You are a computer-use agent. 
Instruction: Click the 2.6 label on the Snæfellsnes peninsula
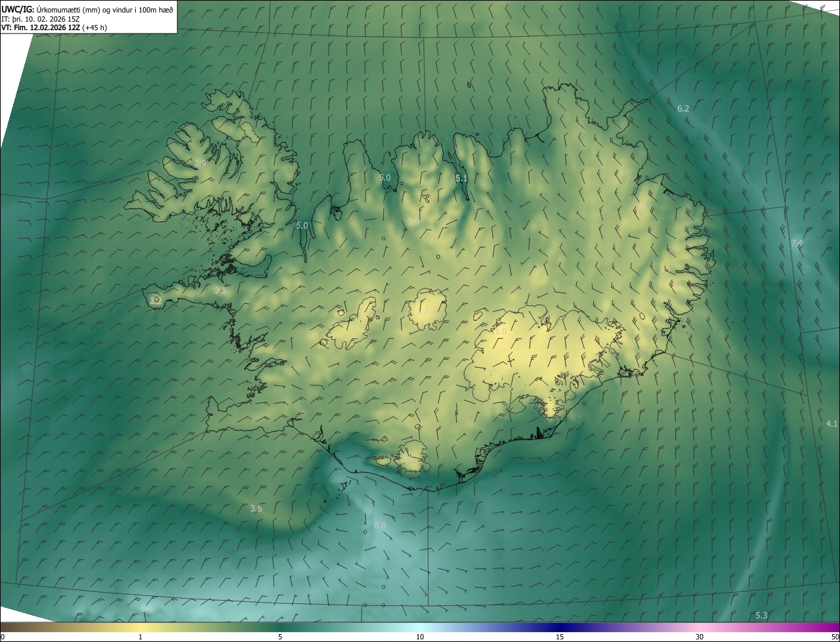point(220,290)
